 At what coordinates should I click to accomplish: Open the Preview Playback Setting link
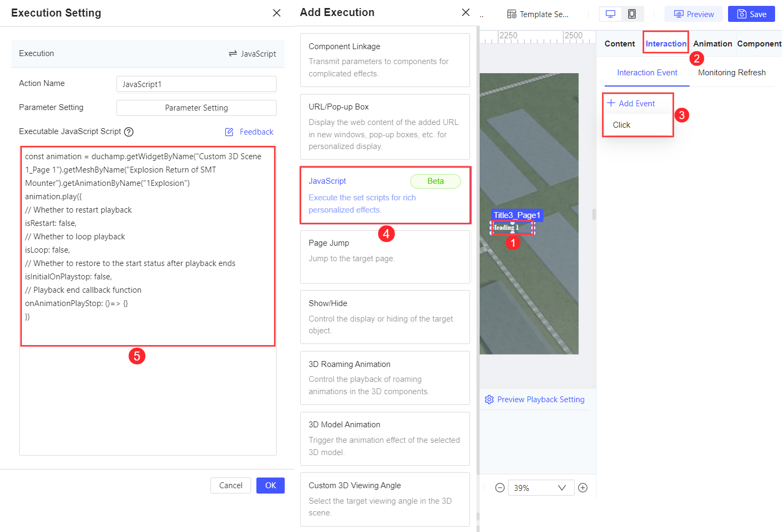coord(541,400)
